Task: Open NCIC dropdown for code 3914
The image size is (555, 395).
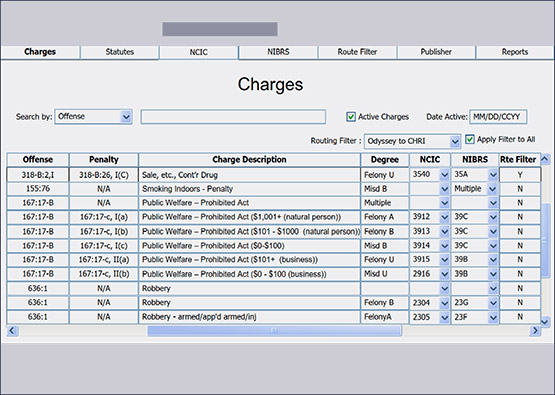Action: click(x=444, y=245)
